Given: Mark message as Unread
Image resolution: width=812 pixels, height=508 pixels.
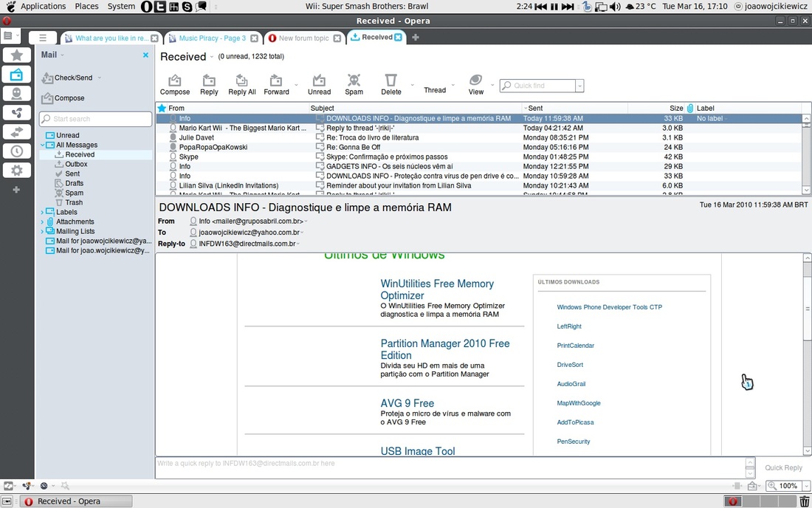Looking at the screenshot, I should click(x=319, y=85).
